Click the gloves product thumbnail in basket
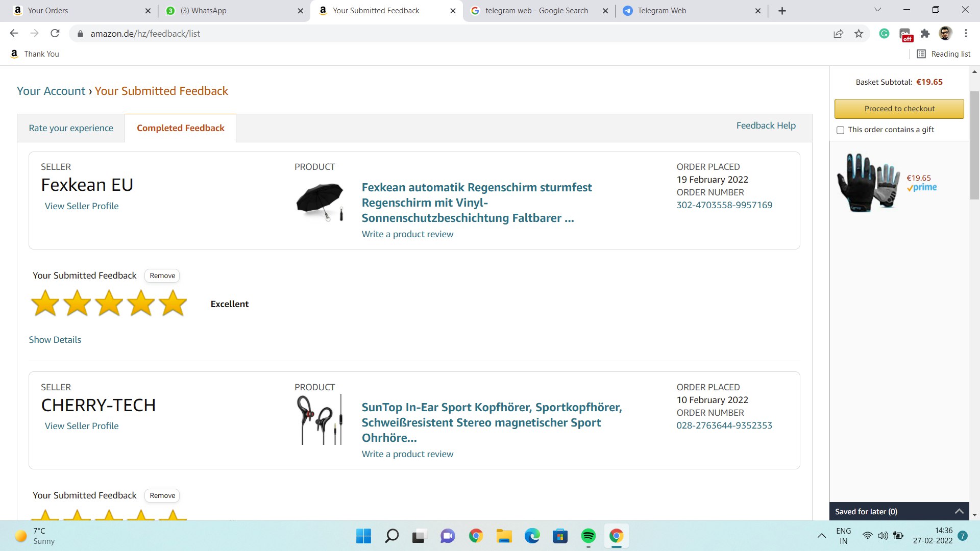The height and width of the screenshot is (551, 980). point(868,183)
